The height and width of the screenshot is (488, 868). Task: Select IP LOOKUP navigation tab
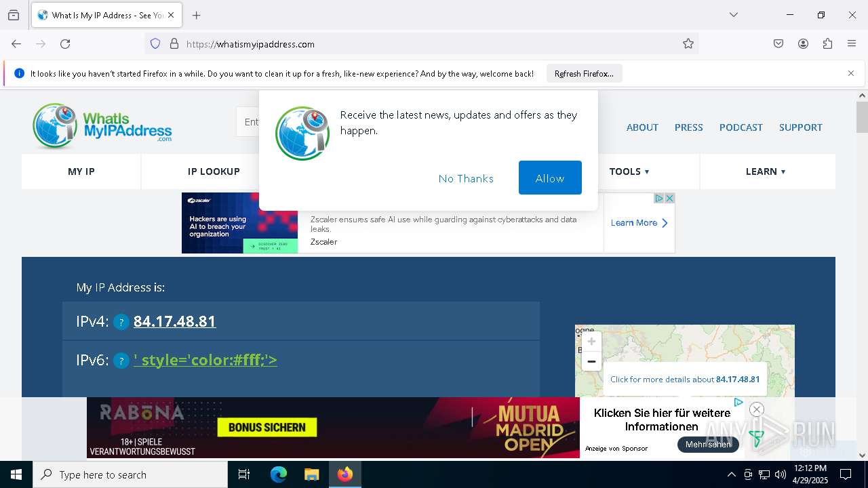tap(214, 171)
